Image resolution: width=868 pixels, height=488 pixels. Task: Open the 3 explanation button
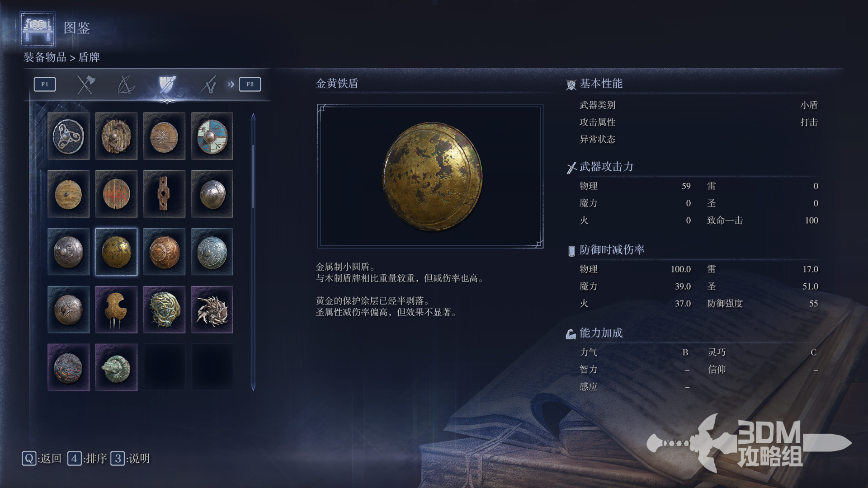(x=130, y=459)
